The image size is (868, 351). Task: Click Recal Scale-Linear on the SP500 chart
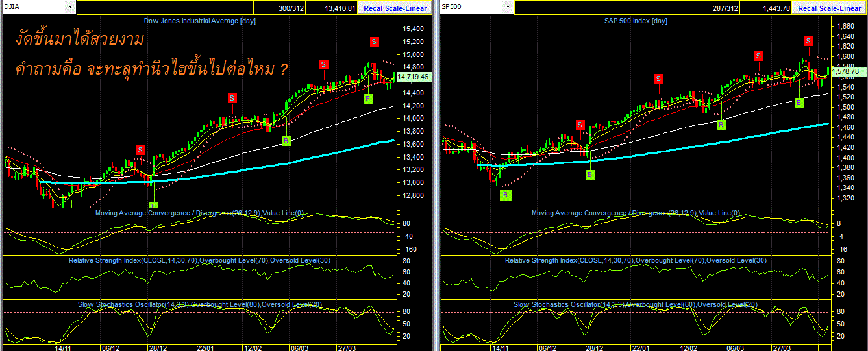(x=830, y=8)
